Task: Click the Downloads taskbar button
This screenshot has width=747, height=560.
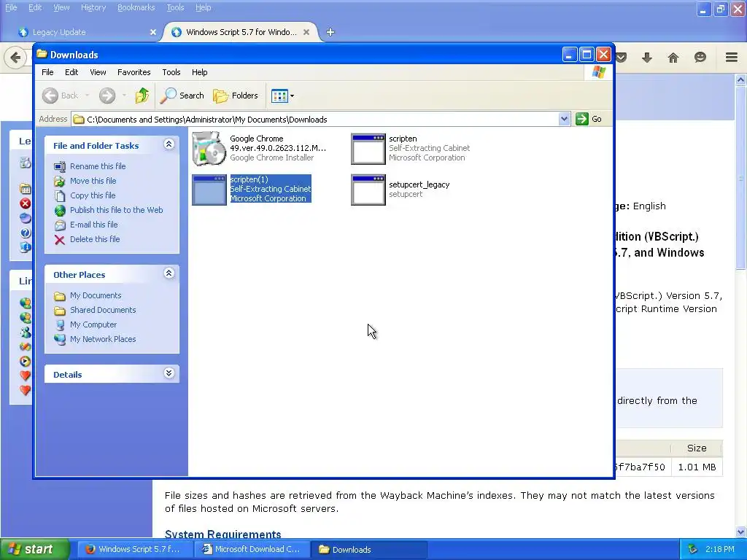Action: coord(368,549)
